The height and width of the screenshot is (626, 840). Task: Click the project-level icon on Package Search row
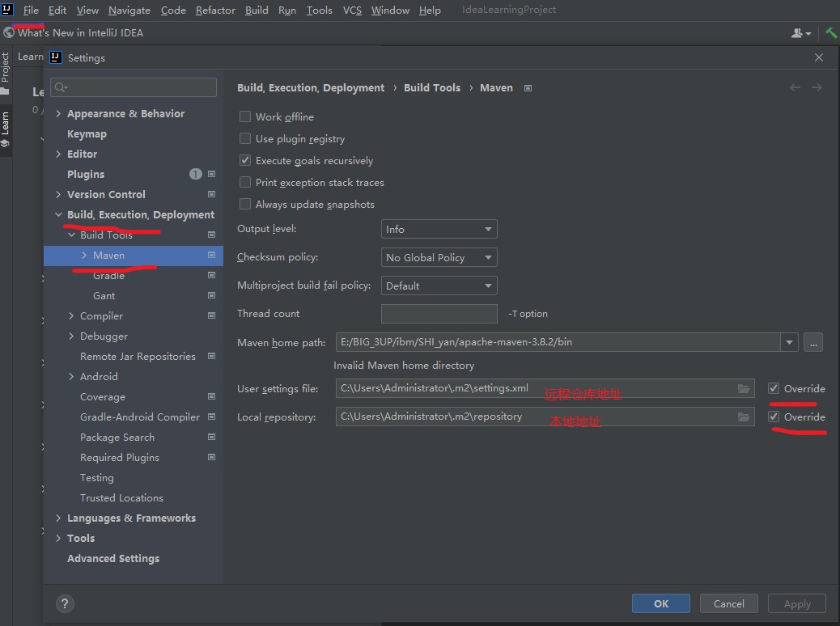point(211,437)
